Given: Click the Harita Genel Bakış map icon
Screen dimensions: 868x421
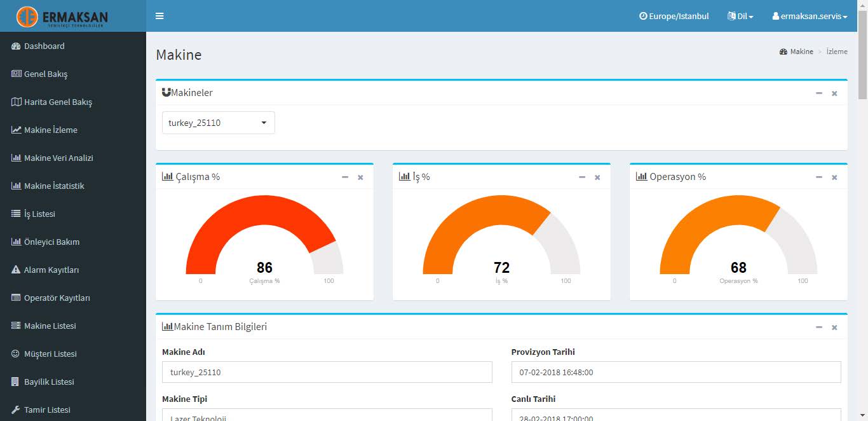Looking at the screenshot, I should click(16, 102).
